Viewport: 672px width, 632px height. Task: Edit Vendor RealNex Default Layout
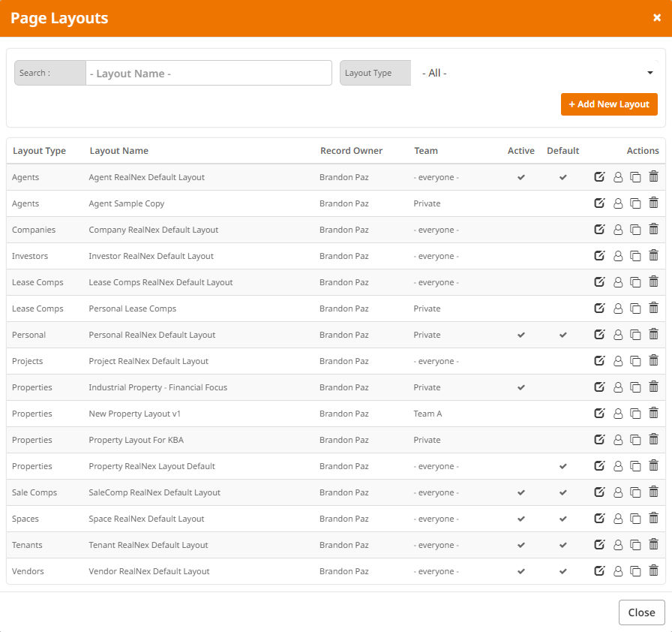click(x=599, y=570)
